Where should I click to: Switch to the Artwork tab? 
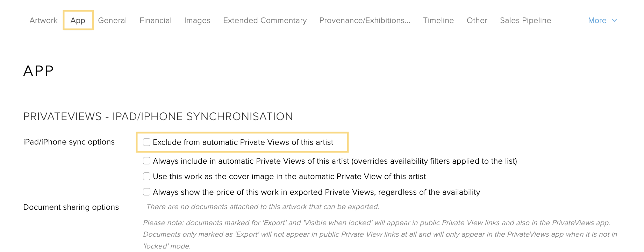click(43, 21)
